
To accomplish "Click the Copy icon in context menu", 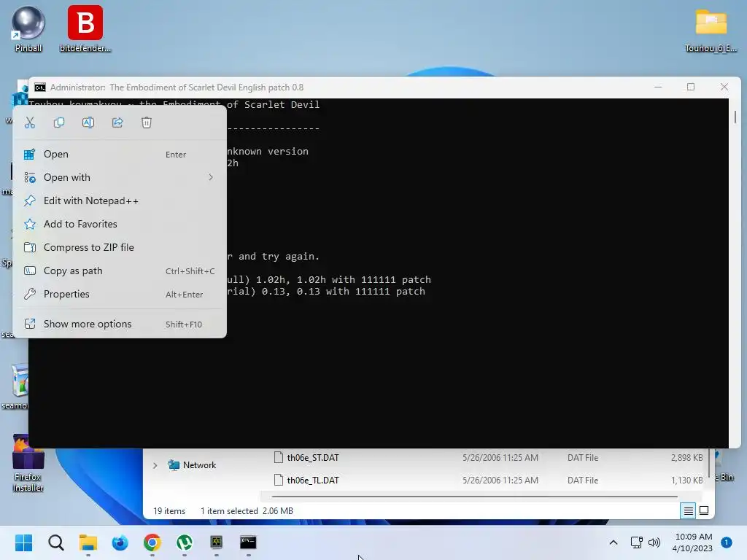I will (x=59, y=122).
